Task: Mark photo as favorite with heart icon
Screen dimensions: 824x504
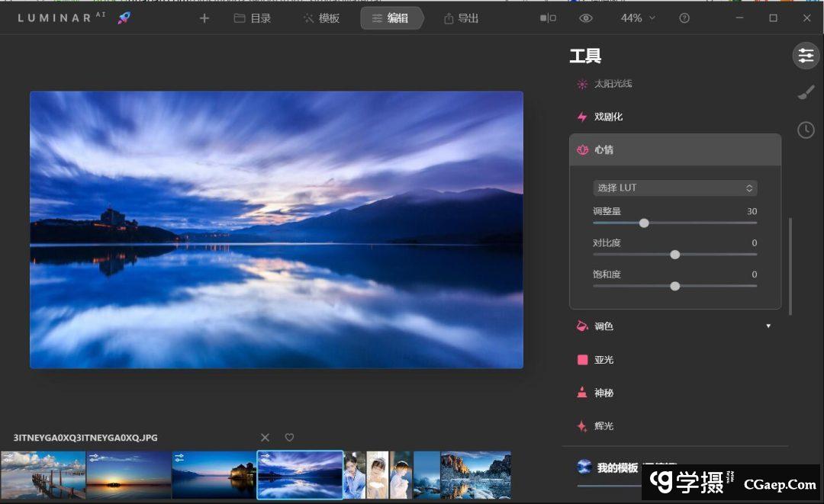Action: tap(289, 438)
